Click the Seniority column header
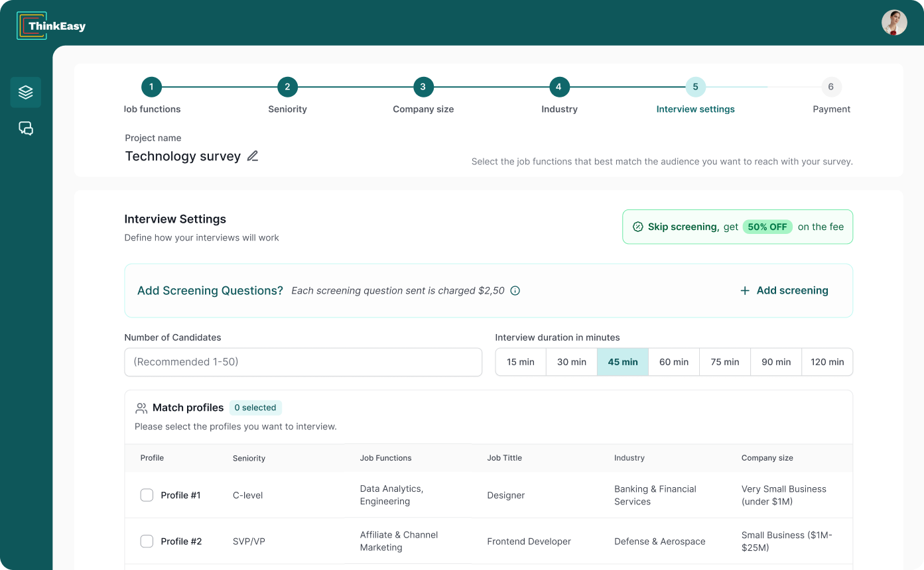924x570 pixels. point(249,458)
